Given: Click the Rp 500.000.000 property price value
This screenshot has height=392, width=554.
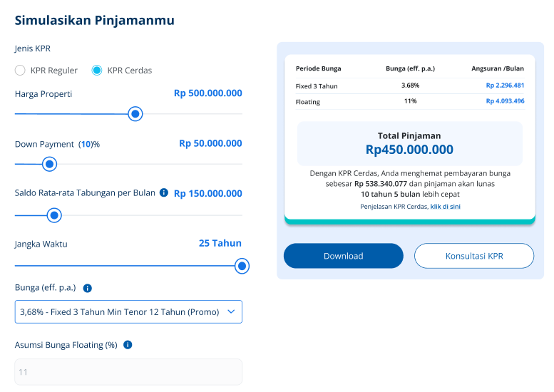Looking at the screenshot, I should point(207,93).
